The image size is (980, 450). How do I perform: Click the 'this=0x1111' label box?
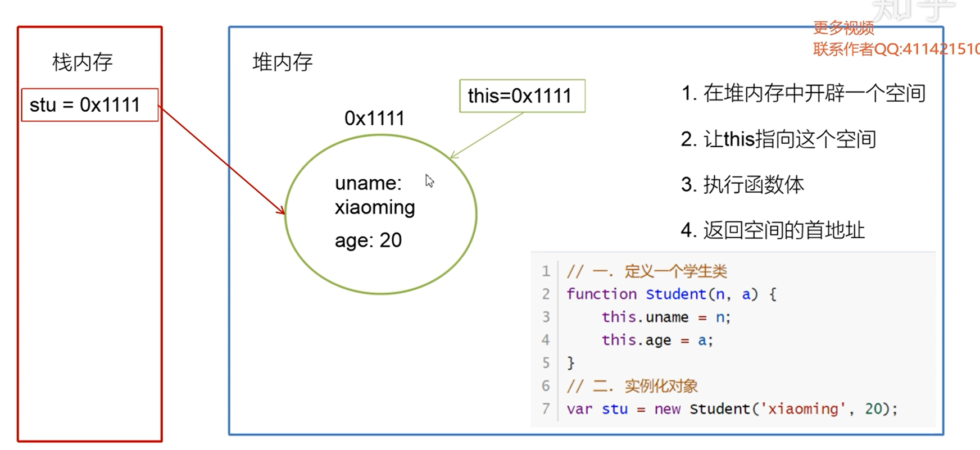(522, 96)
